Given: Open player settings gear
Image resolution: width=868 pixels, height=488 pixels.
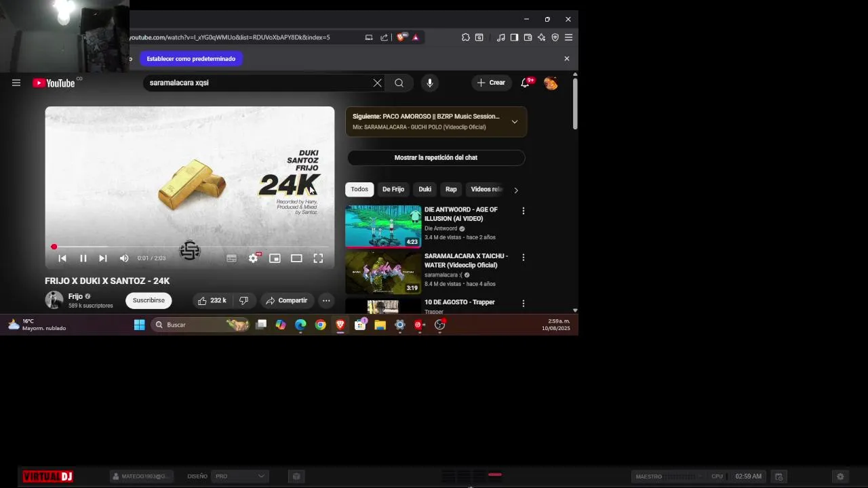Looking at the screenshot, I should pos(253,258).
